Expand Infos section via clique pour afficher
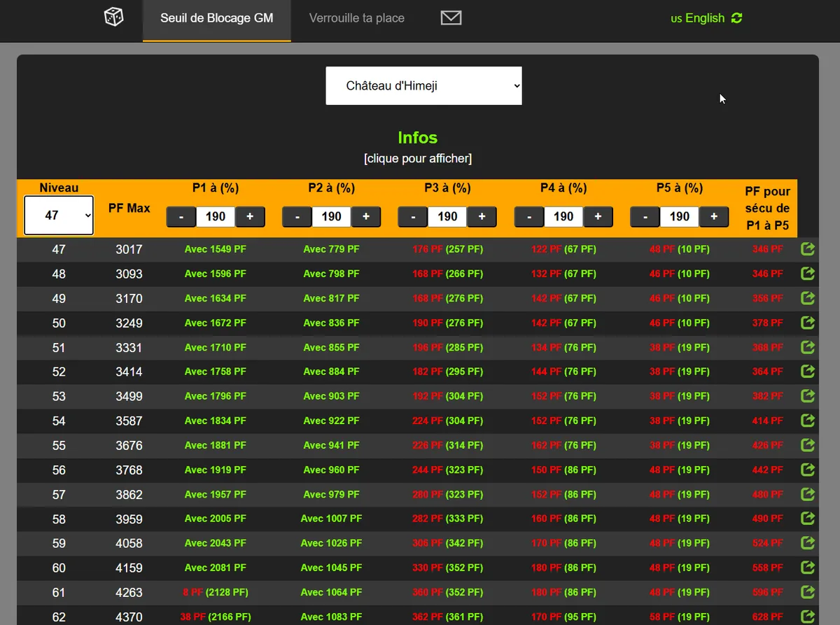840x625 pixels. click(x=417, y=159)
